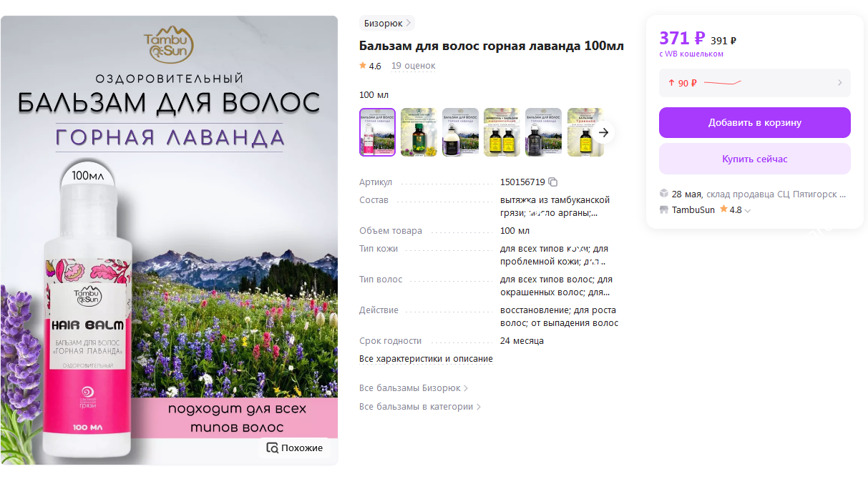Click the Тип кожи value text
Image resolution: width=868 pixels, height=479 pixels.
click(x=555, y=255)
